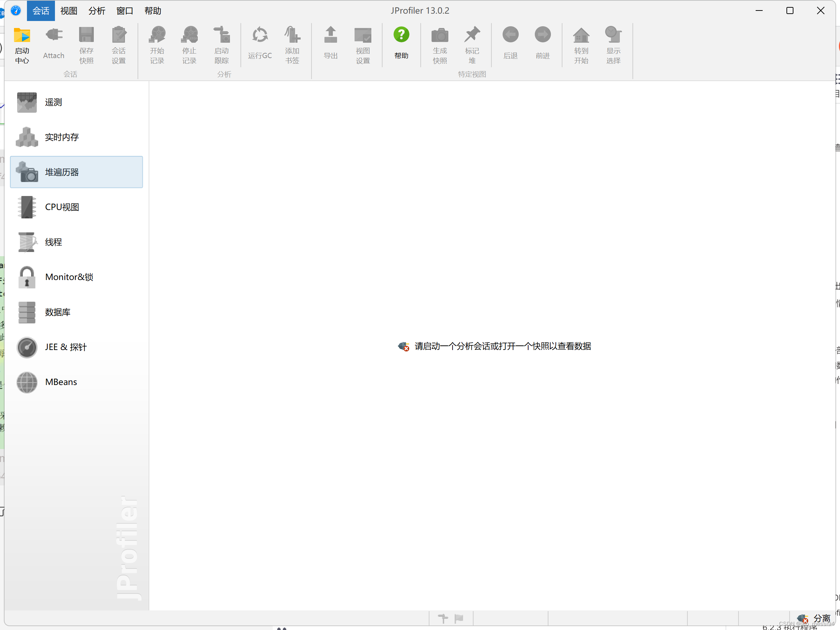
Task: Click the JProfiler app icon in title bar
Action: 15,10
